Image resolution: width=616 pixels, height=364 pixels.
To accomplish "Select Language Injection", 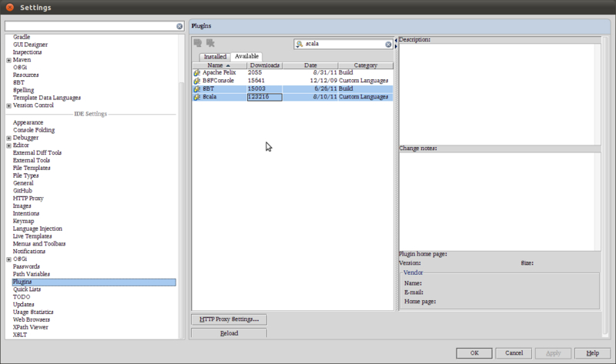I will [37, 229].
